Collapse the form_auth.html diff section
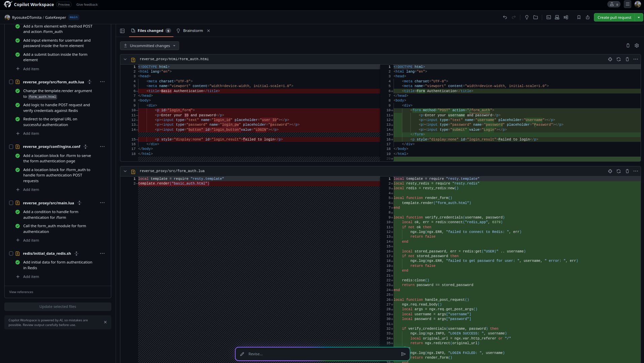Screen dimensions: 644x363 [125, 59]
